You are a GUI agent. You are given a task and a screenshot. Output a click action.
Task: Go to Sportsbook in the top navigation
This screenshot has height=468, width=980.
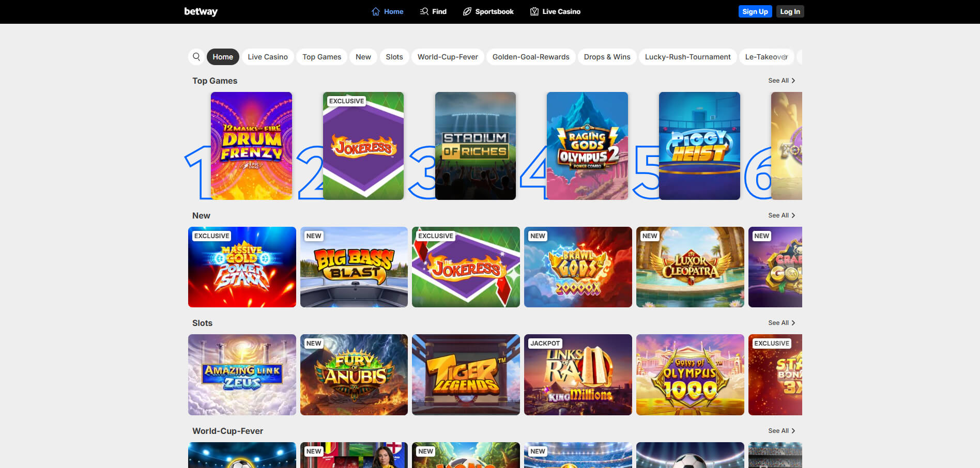tap(488, 11)
